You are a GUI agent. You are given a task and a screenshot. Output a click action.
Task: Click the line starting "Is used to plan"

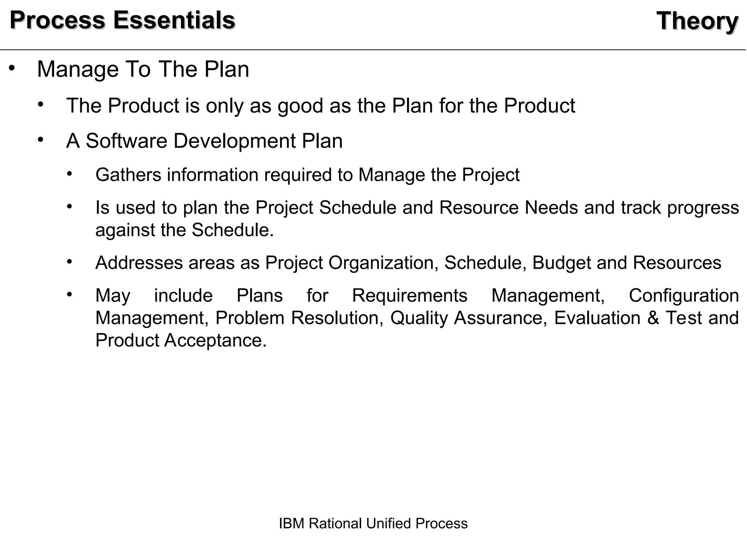coord(417,207)
